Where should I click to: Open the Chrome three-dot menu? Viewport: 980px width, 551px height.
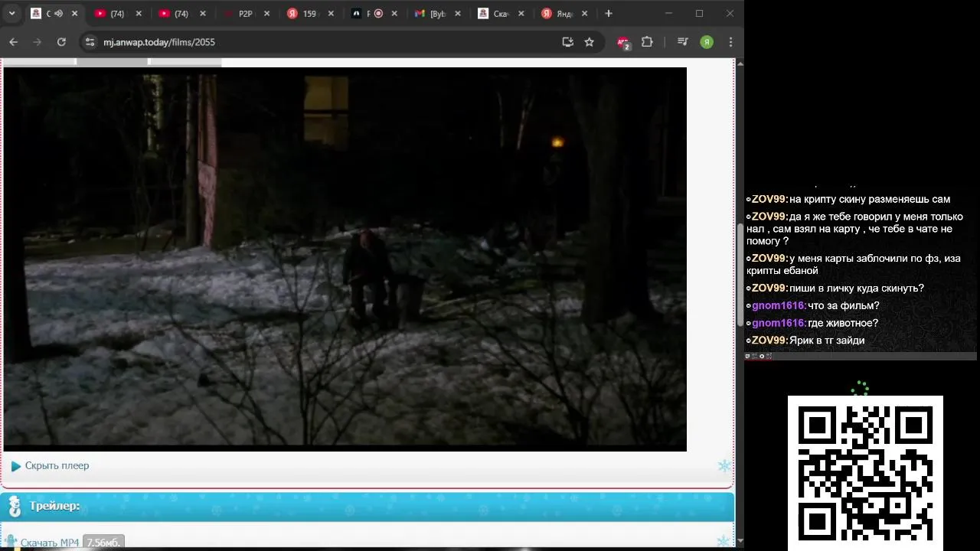[730, 42]
